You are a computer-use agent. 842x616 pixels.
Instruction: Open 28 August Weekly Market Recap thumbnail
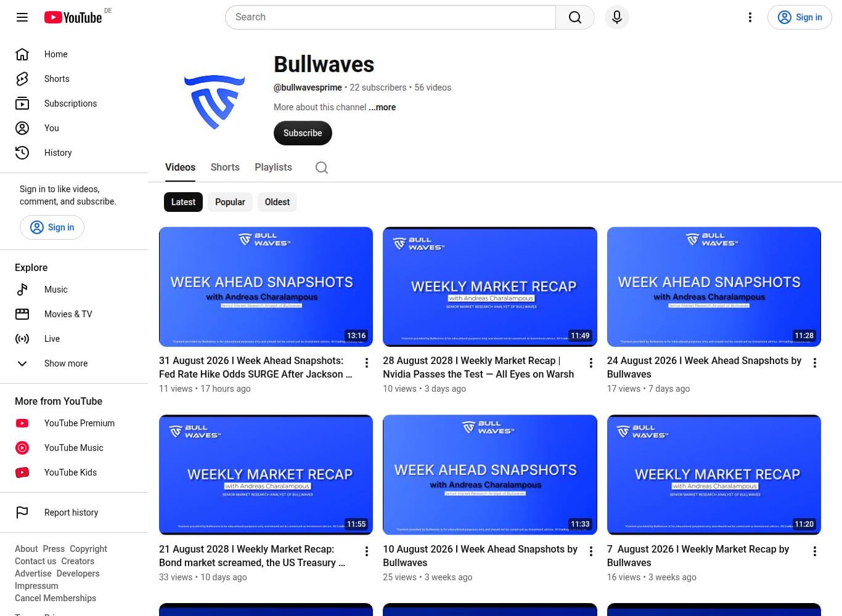(x=490, y=286)
